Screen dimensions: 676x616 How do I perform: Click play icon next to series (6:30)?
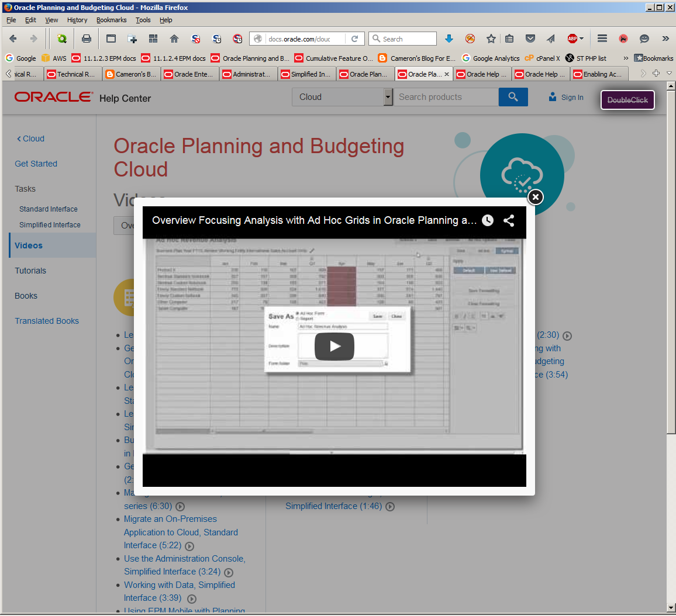[180, 507]
